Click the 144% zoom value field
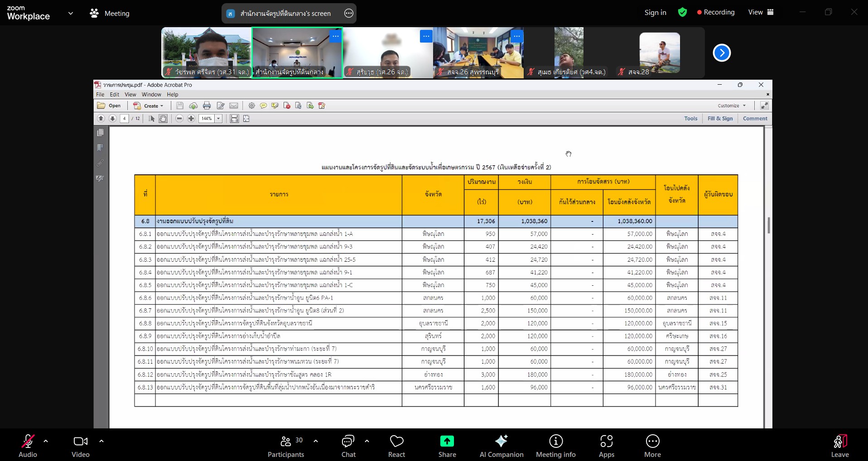868x461 pixels. [207, 118]
